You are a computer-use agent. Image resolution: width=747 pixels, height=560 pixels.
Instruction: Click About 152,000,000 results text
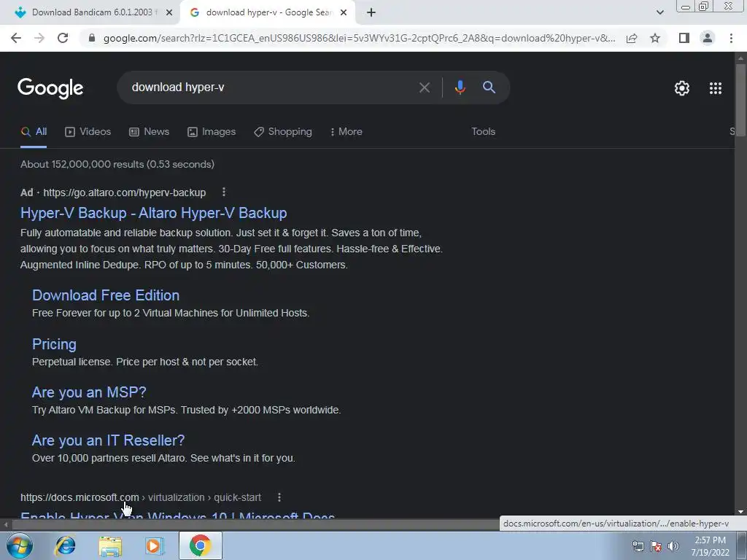click(x=117, y=164)
